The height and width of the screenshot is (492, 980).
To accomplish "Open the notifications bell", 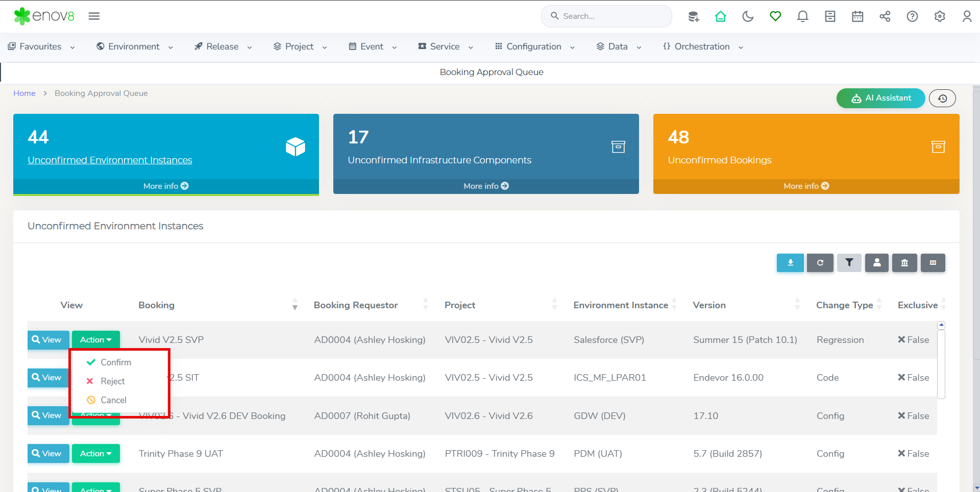I will 802,16.
